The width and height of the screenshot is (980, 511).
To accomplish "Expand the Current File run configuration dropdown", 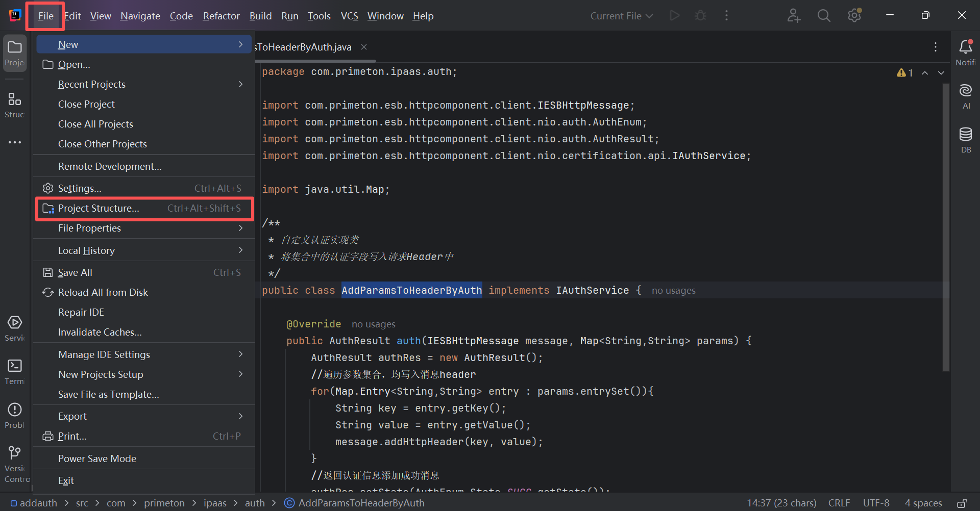I will (x=621, y=16).
